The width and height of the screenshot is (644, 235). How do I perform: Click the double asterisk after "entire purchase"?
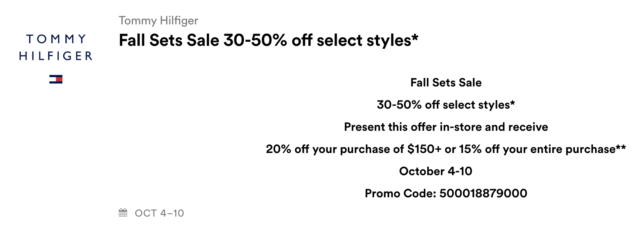coord(621,147)
